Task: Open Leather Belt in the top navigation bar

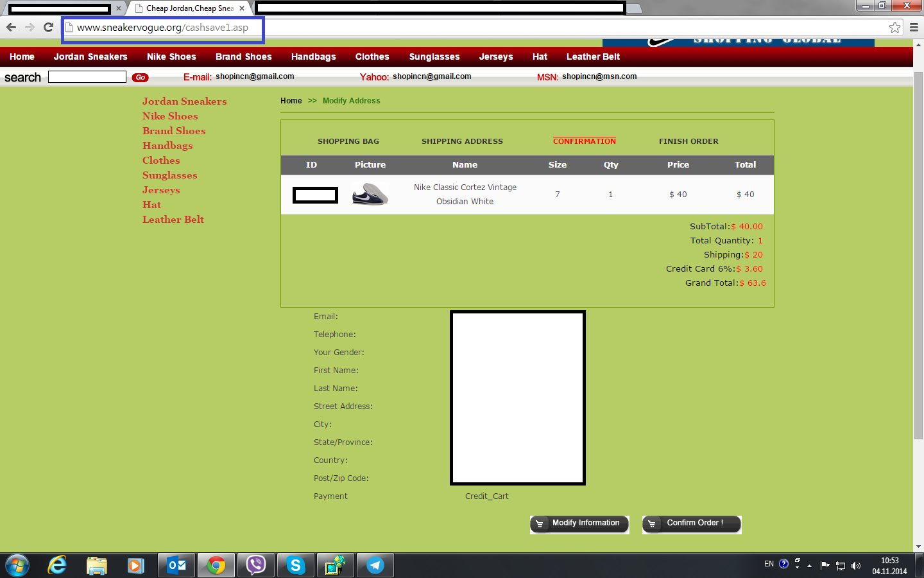Action: 593,57
